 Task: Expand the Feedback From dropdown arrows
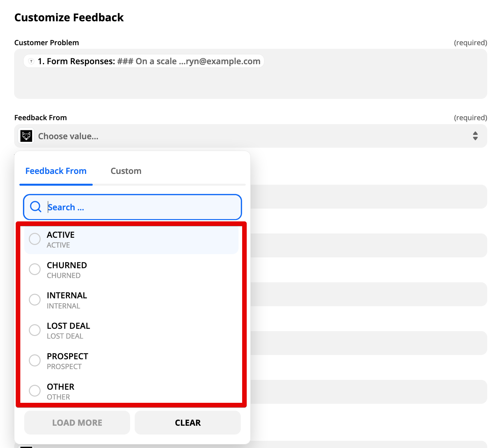click(x=475, y=136)
